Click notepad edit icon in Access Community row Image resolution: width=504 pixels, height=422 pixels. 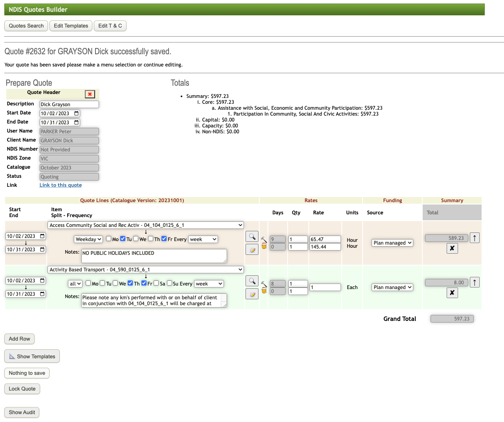click(252, 249)
